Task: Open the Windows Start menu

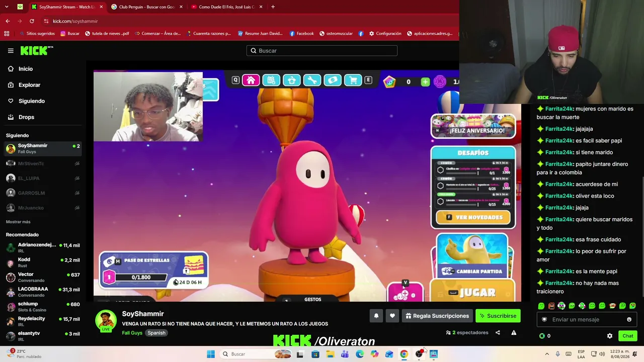Action: click(211, 354)
